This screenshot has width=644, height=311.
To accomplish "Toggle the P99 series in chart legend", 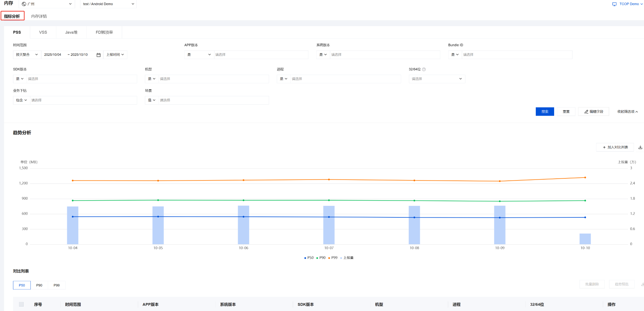I will [x=333, y=258].
